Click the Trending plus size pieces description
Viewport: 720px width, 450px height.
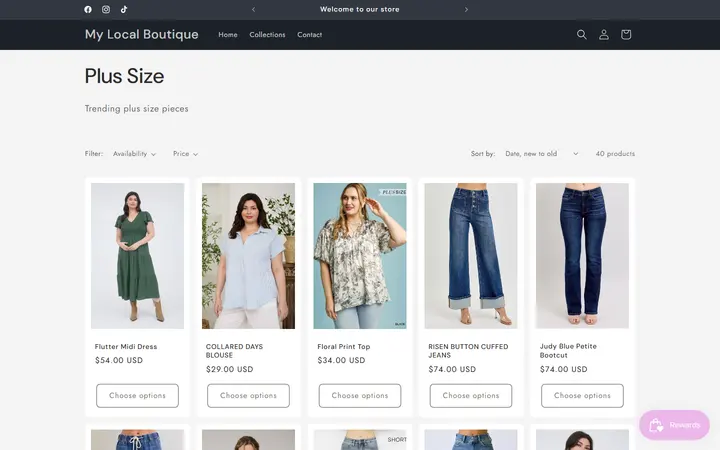tap(136, 109)
